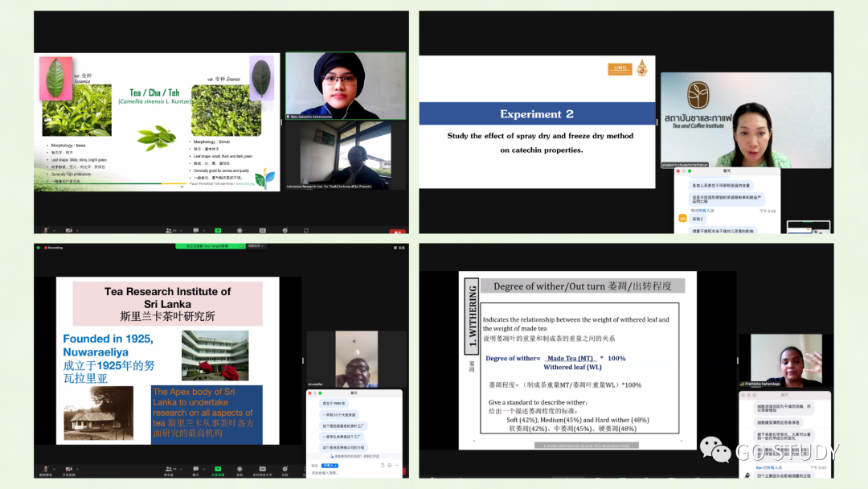The width and height of the screenshot is (868, 489).
Task: Unmute microphone in the Tea/Cha/Teh slide meeting
Action: click(x=46, y=230)
